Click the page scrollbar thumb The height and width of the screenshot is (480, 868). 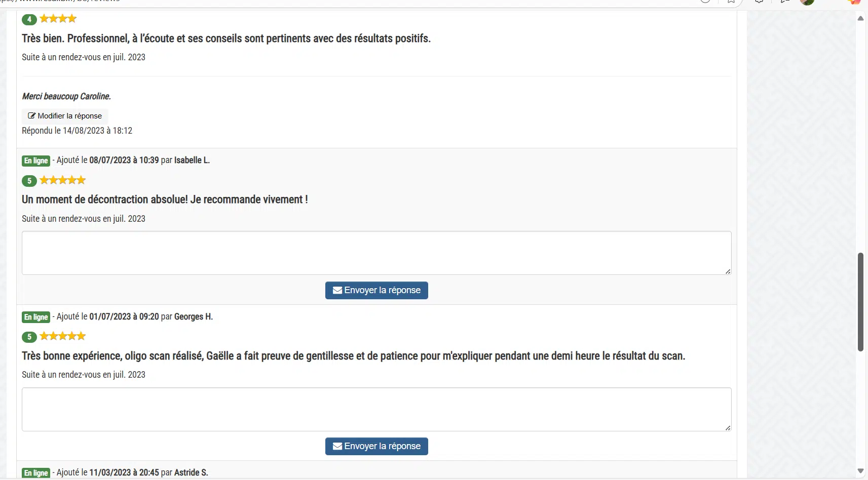[860, 302]
